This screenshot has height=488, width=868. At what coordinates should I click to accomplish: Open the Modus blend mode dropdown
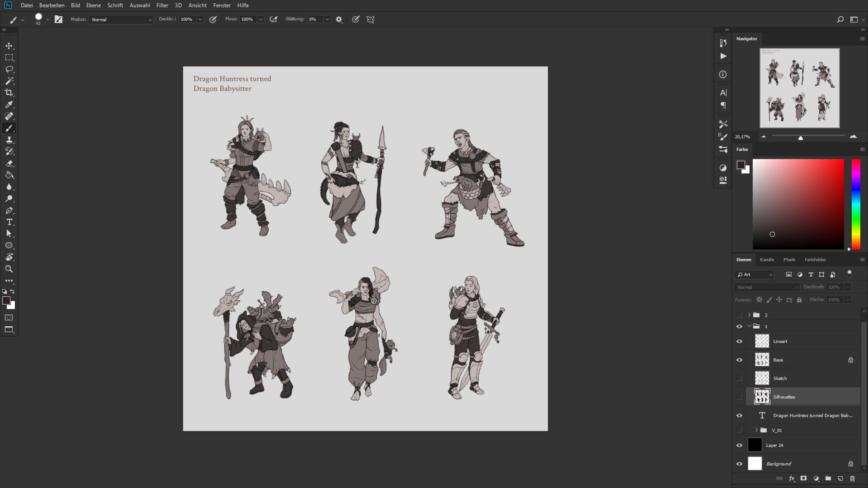click(x=121, y=20)
